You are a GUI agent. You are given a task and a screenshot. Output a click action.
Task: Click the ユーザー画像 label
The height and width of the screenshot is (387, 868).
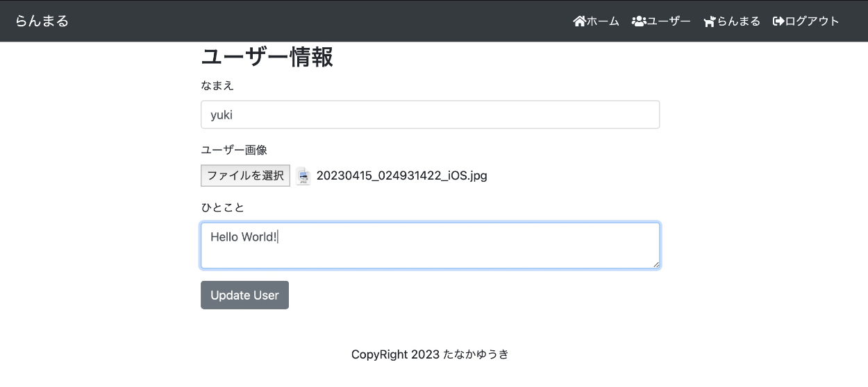(234, 150)
